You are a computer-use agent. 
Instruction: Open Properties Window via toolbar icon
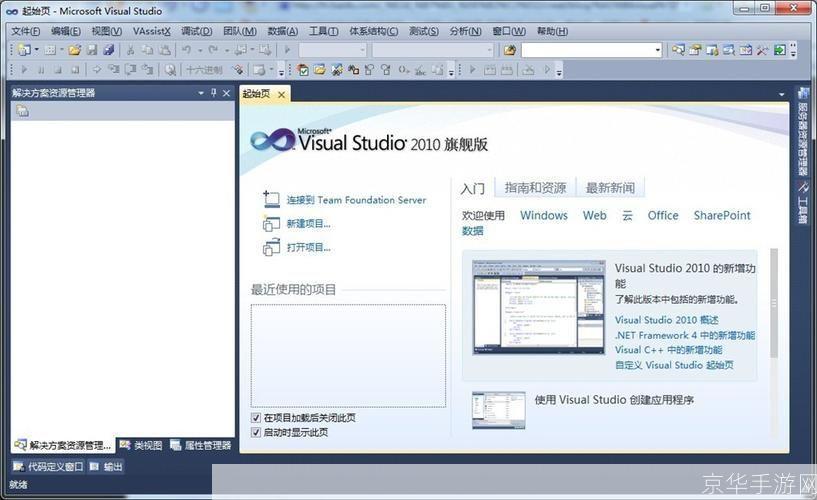pos(695,50)
